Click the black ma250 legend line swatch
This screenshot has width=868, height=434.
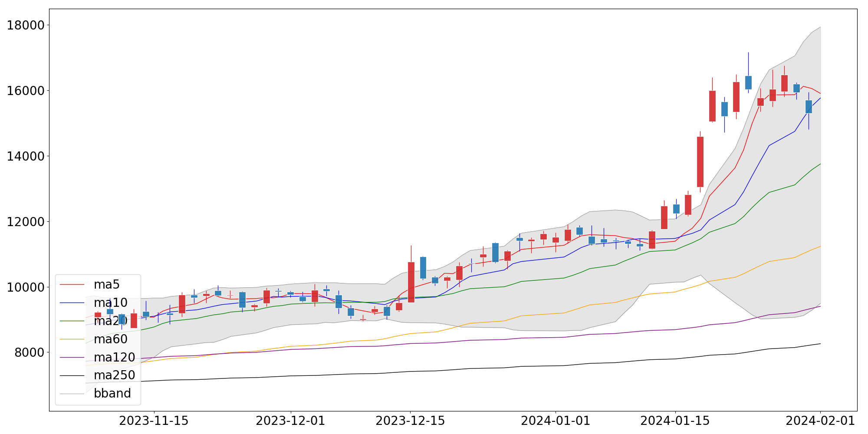(x=72, y=375)
